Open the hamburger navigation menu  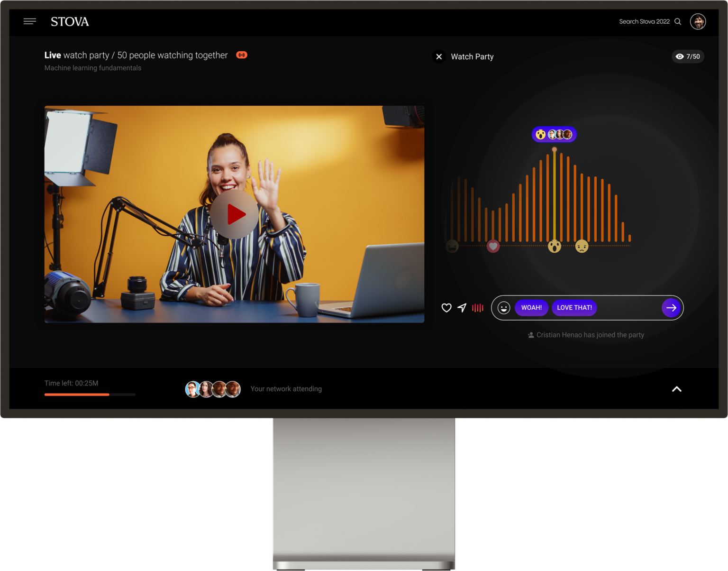29,21
